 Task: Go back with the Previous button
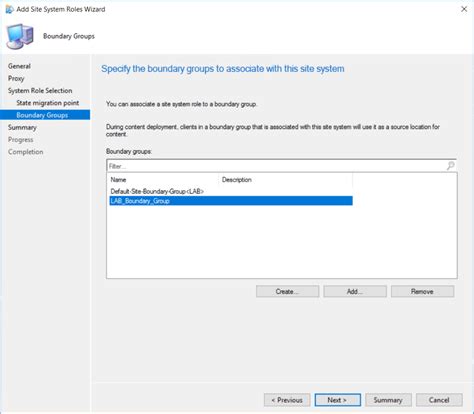287,400
